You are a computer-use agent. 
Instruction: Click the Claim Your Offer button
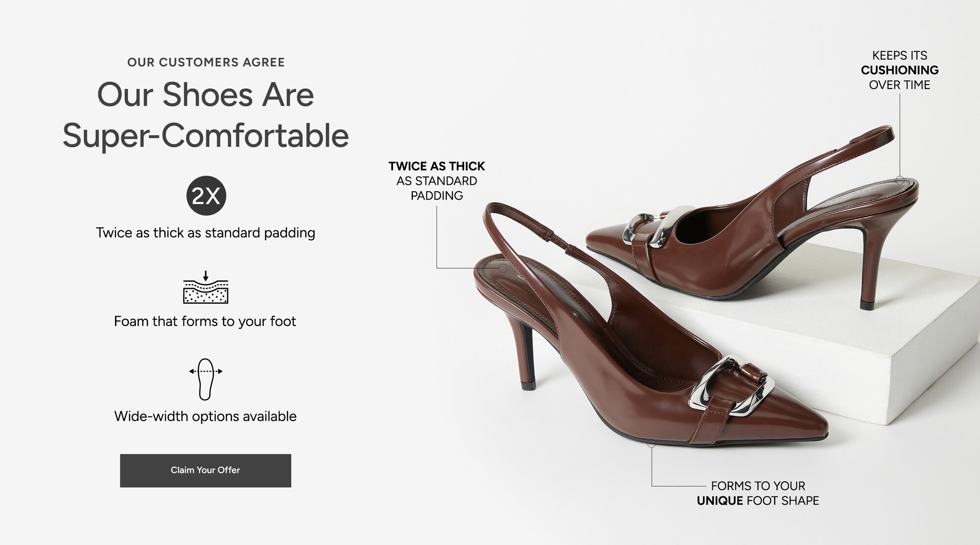(x=205, y=470)
